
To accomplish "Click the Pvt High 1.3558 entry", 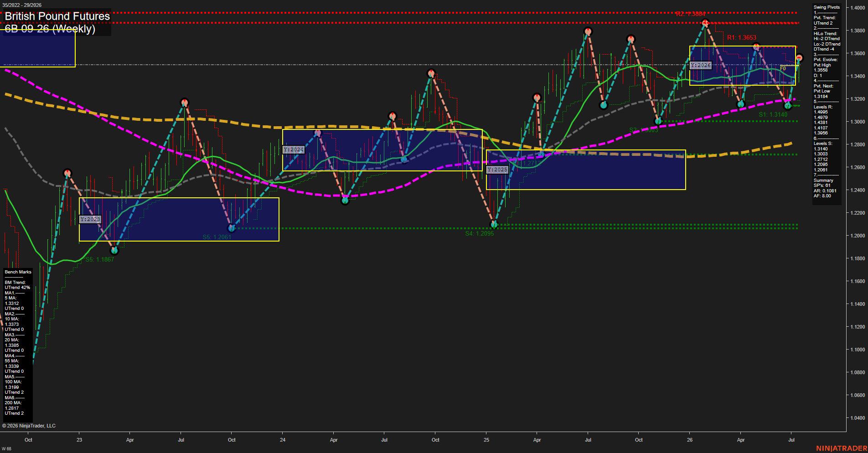I will pos(822,67).
